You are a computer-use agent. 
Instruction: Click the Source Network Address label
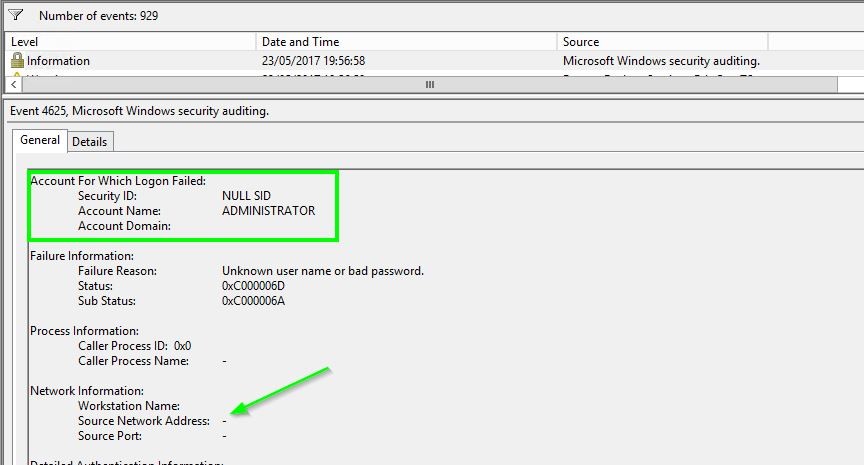(x=144, y=421)
